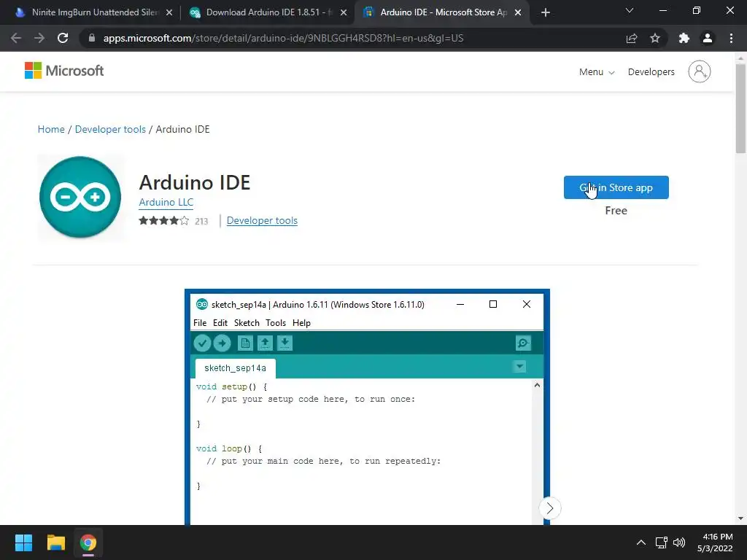
Task: Click the address bar lock icon
Action: (92, 38)
